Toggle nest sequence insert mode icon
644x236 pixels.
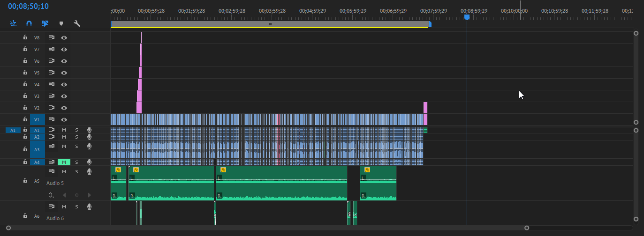tap(13, 23)
